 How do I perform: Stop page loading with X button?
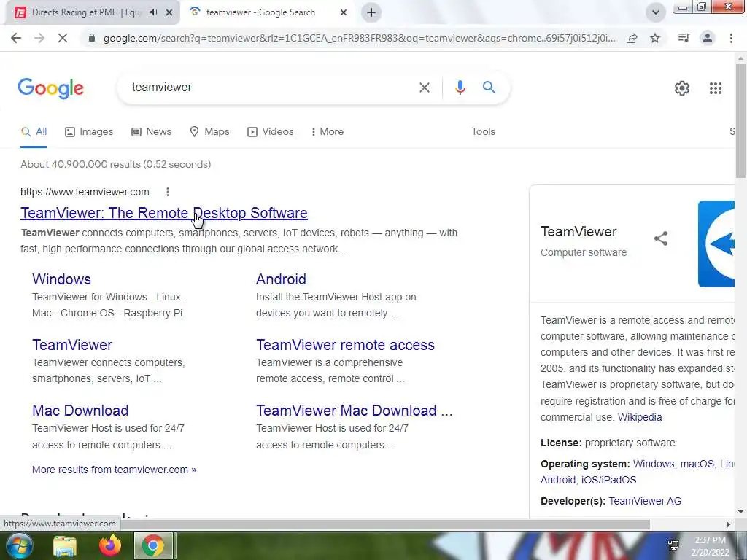63,38
